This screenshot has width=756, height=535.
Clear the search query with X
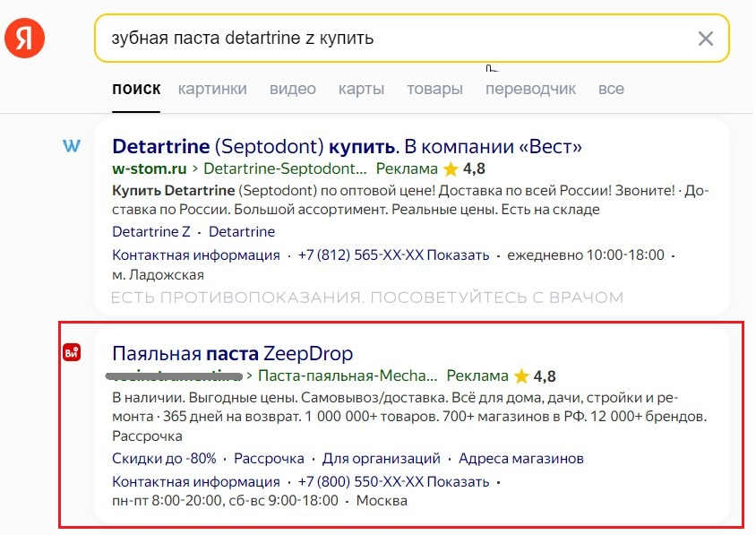coord(706,39)
